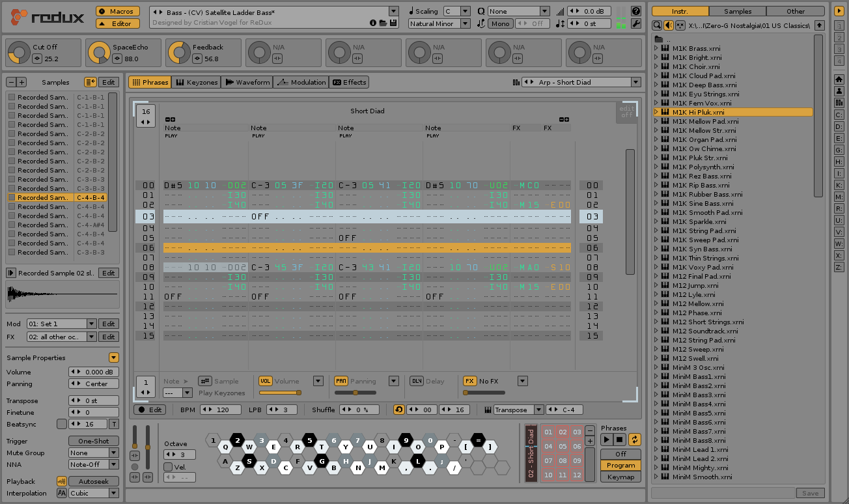Toggle VOL volume column
This screenshot has height=504, width=849.
(266, 381)
